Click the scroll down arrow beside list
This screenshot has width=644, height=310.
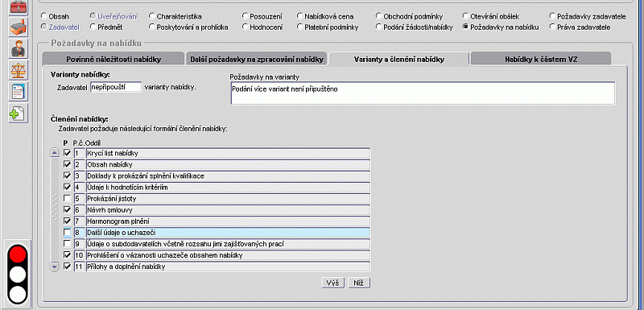[54, 267]
